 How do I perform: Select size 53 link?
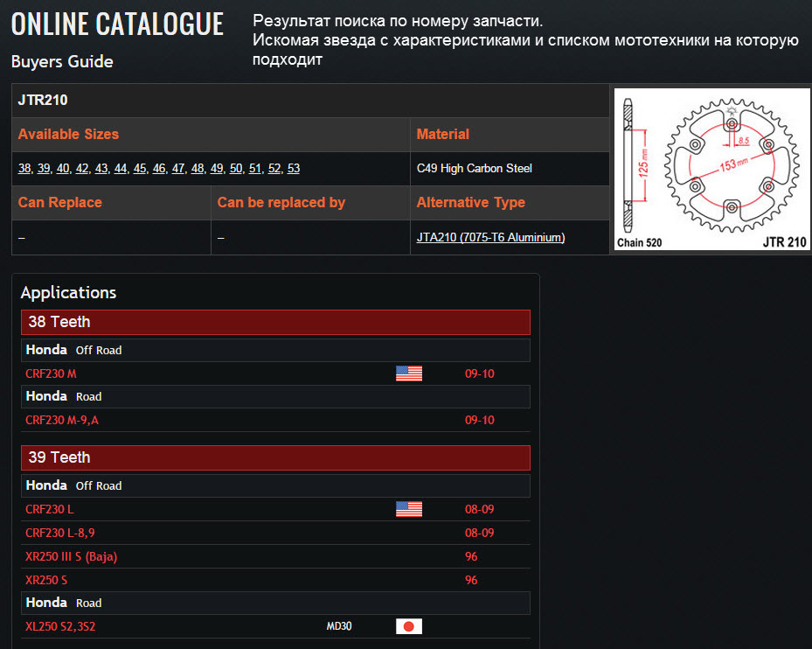294,169
